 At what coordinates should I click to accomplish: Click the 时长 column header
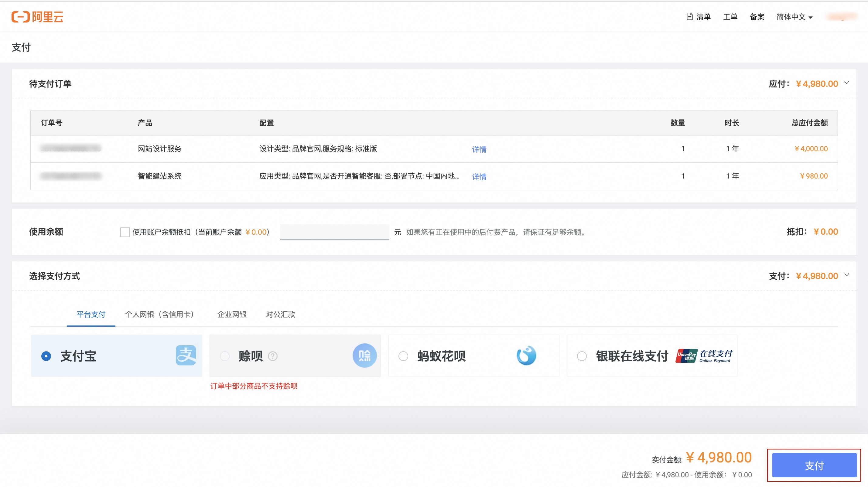[x=732, y=123]
